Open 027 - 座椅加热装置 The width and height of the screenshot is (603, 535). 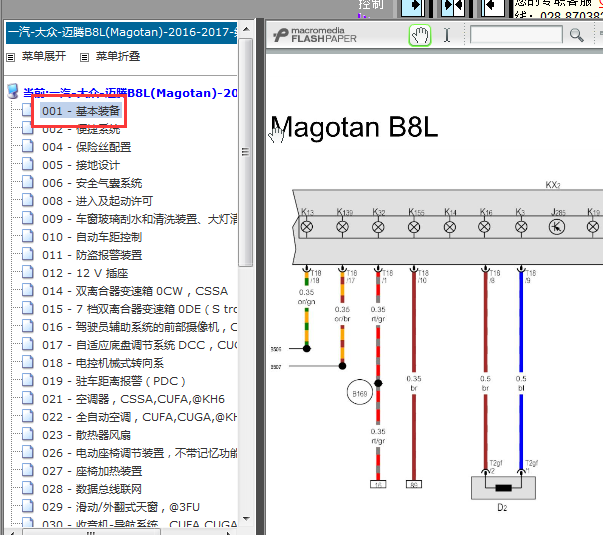(92, 471)
